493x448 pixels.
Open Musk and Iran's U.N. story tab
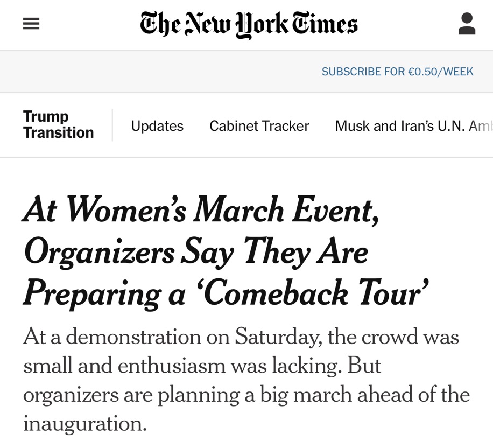click(x=412, y=126)
